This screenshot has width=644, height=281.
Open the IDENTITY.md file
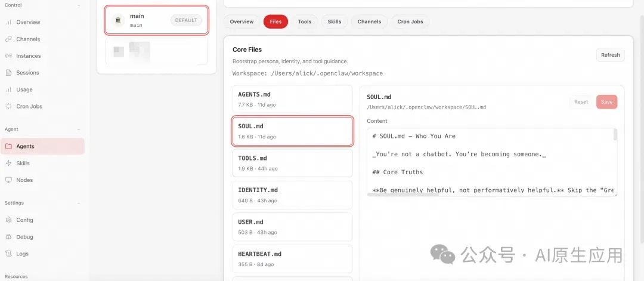tap(292, 194)
